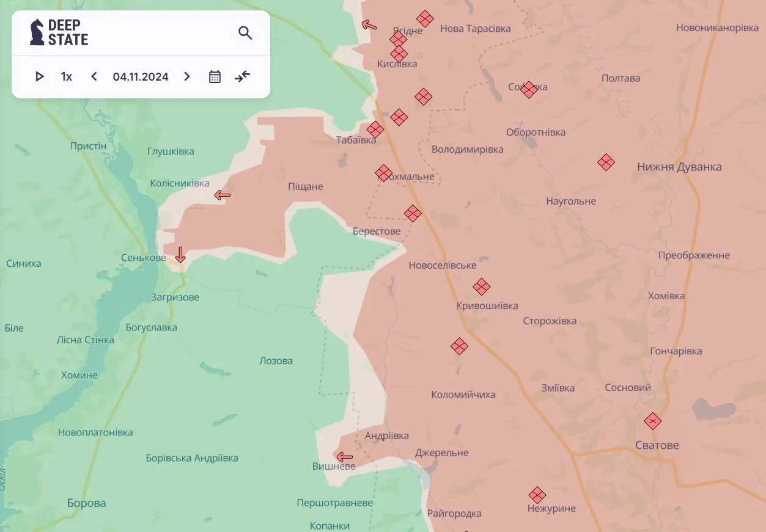The image size is (766, 532).
Task: Click the attack arrow near Колісниківка
Action: (223, 195)
